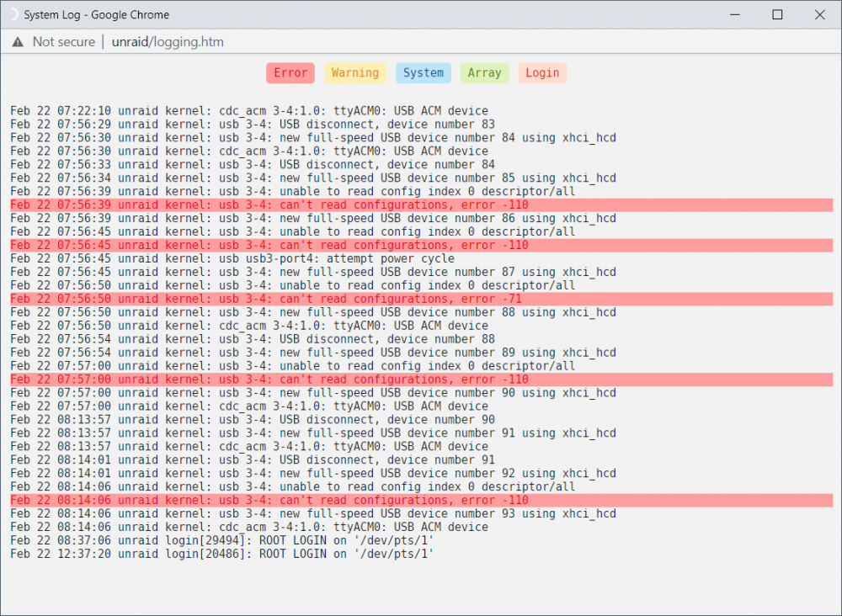This screenshot has width=842, height=616.
Task: Select the 07:56:45 'unable to read config' line
Action: 293,231
